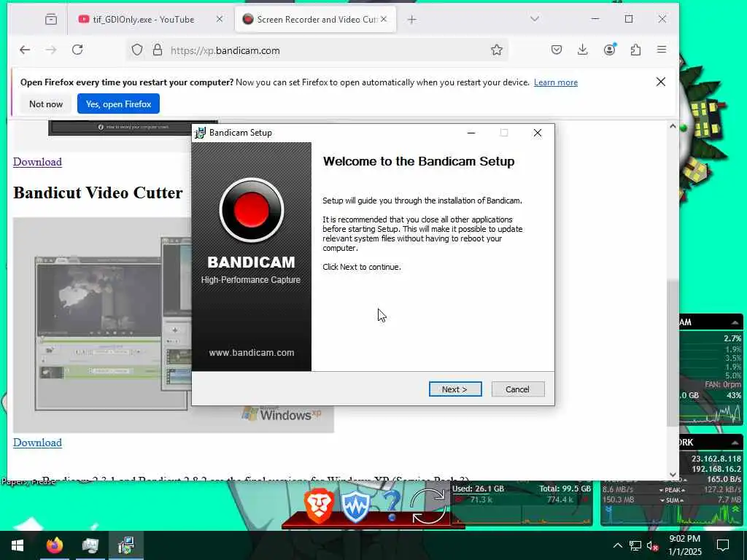The width and height of the screenshot is (747, 560).
Task: Minimize the Bandicam Setup window
Action: point(471,133)
